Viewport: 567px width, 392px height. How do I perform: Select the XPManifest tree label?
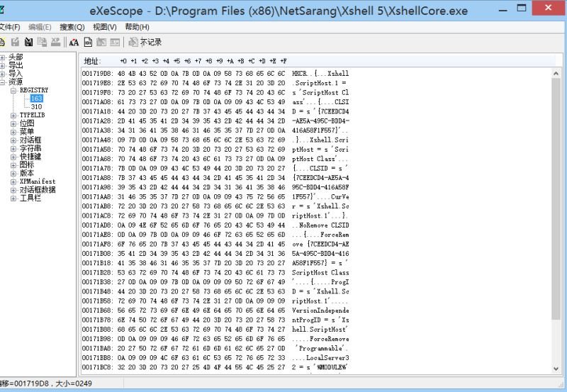[x=38, y=181]
